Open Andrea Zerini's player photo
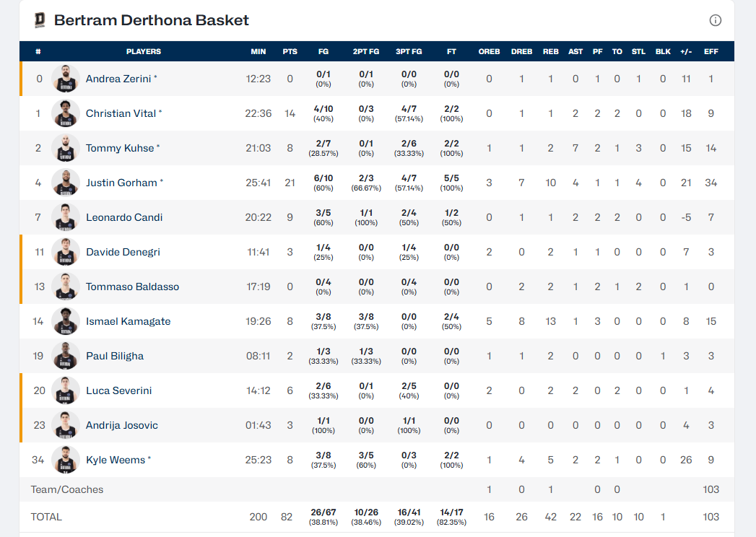The width and height of the screenshot is (756, 537). [x=66, y=79]
